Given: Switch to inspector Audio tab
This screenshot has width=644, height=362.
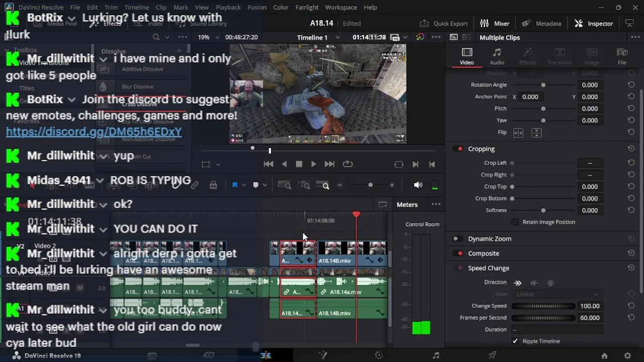Looking at the screenshot, I should (x=497, y=56).
